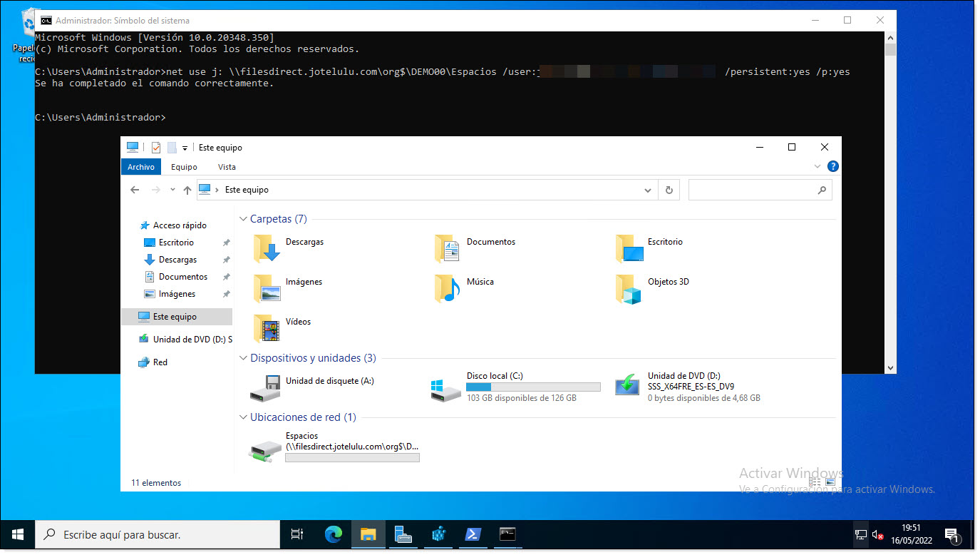
Task: Open the Archivo menu in Explorer
Action: tap(140, 166)
